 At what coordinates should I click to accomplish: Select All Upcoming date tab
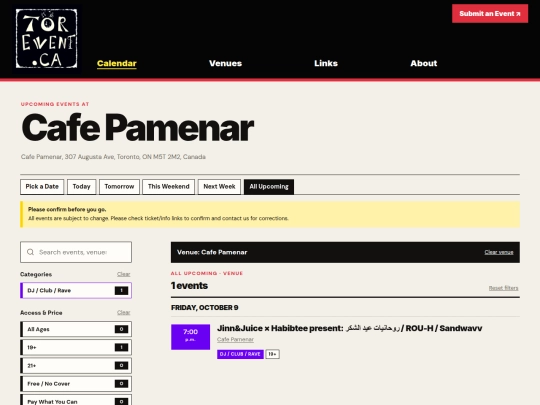[269, 187]
